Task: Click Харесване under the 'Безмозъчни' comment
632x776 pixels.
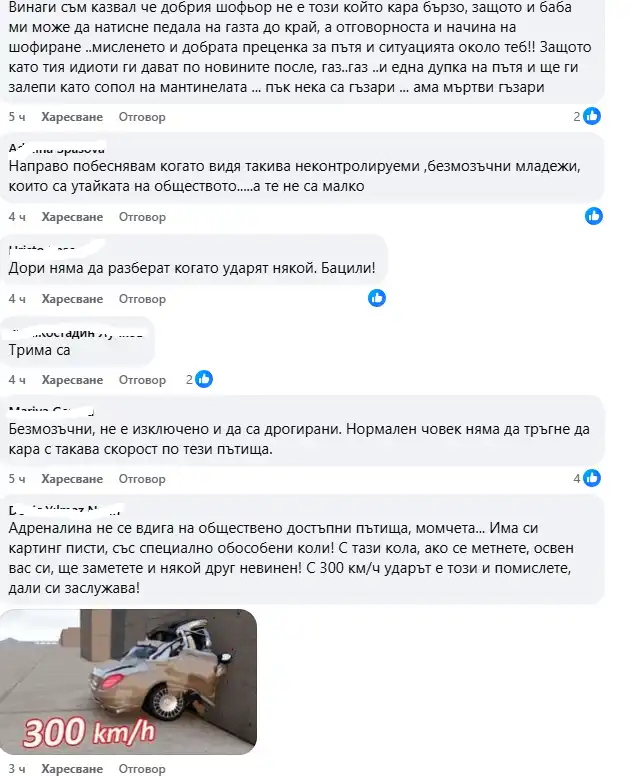Action: point(72,479)
